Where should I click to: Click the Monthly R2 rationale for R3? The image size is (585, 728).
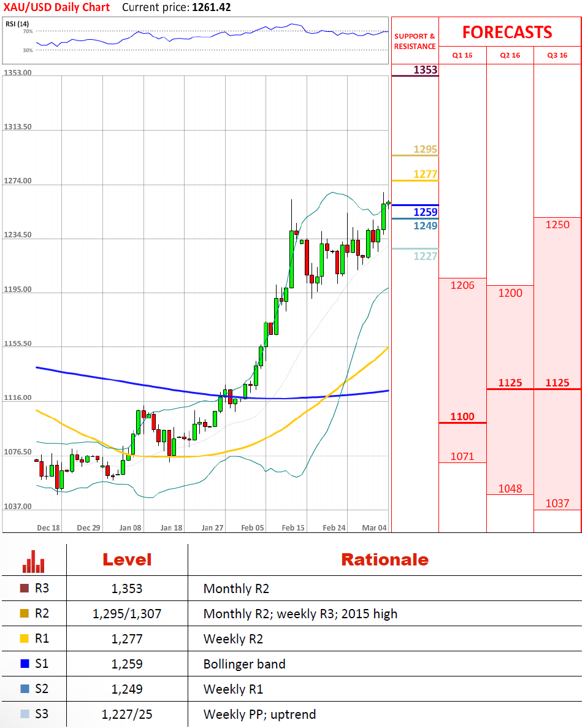236,589
